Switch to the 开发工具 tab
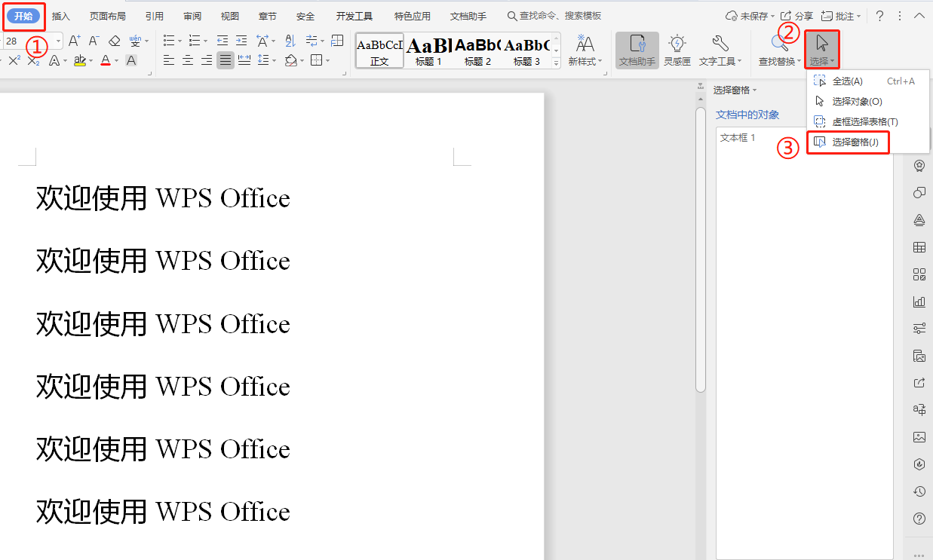 [x=354, y=16]
